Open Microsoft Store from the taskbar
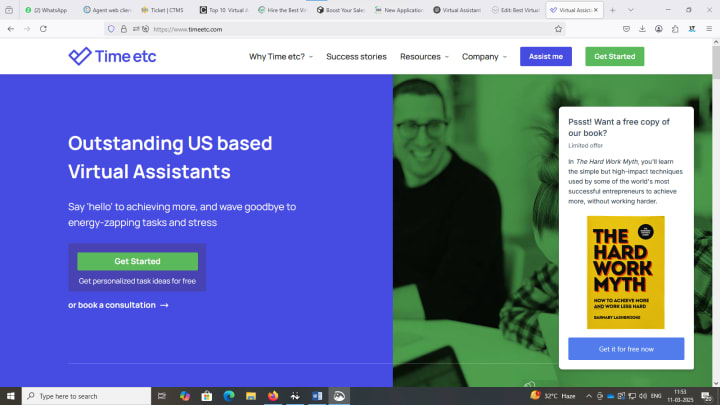 click(x=207, y=396)
